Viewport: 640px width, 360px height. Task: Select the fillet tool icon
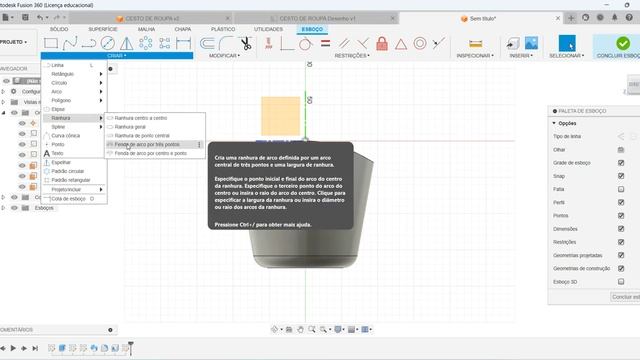pyautogui.click(x=226, y=43)
